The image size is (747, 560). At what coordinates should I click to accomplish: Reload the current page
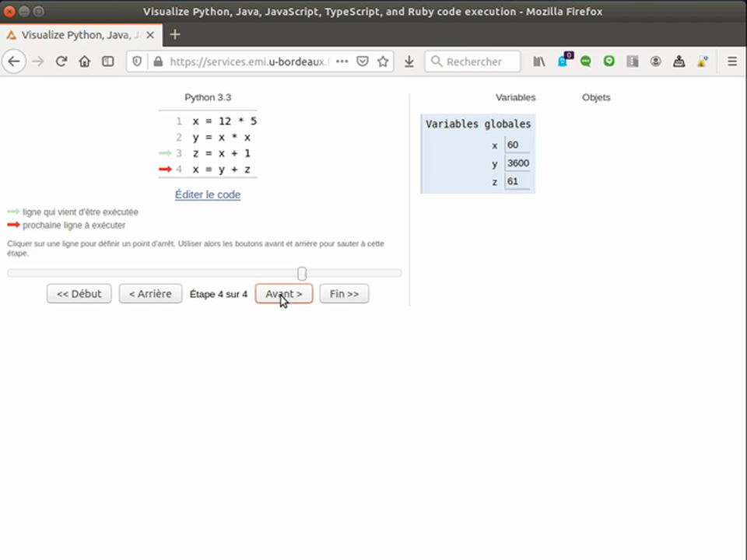(x=61, y=61)
